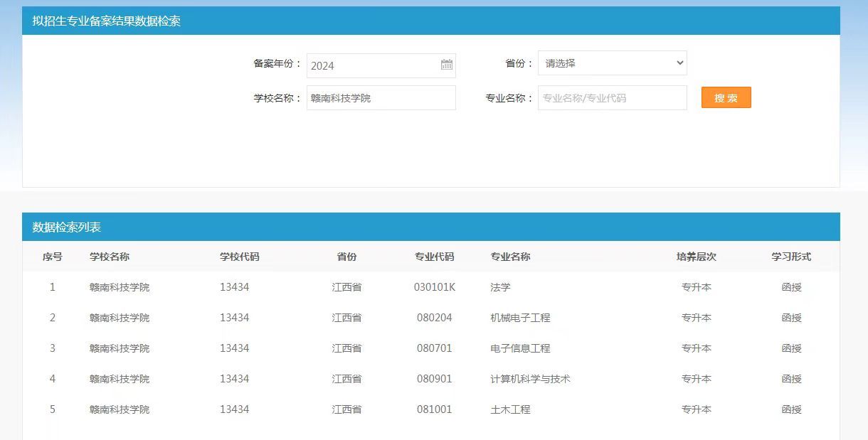Select the 机械电子工程 major entry
Viewport: 868px width, 440px height.
(x=520, y=318)
